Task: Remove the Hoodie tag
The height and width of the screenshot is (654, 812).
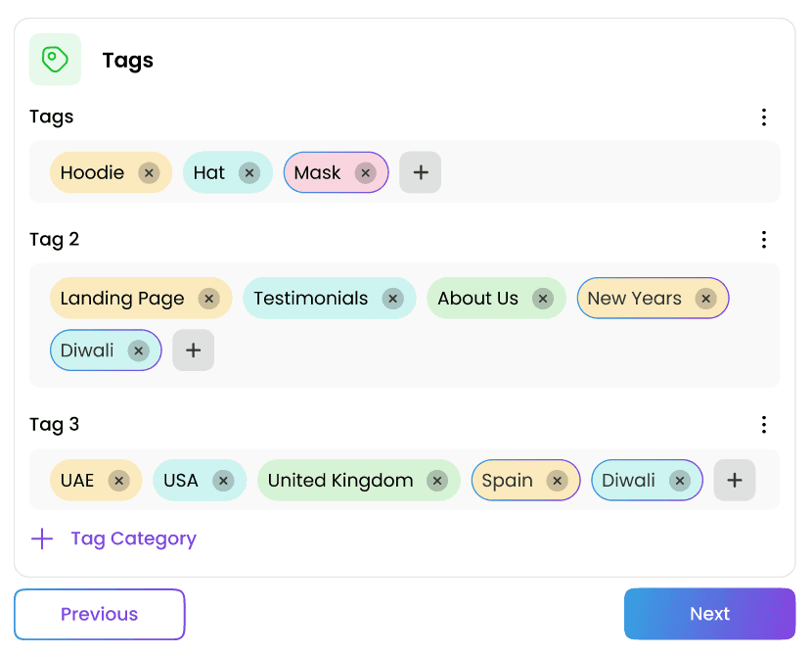Action: click(149, 173)
